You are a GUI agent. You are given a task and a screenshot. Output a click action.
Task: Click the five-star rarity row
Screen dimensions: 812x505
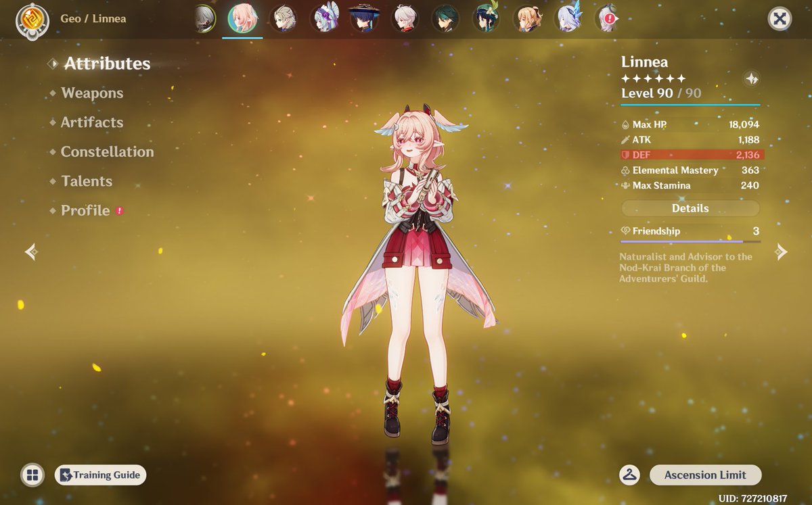tap(653, 78)
